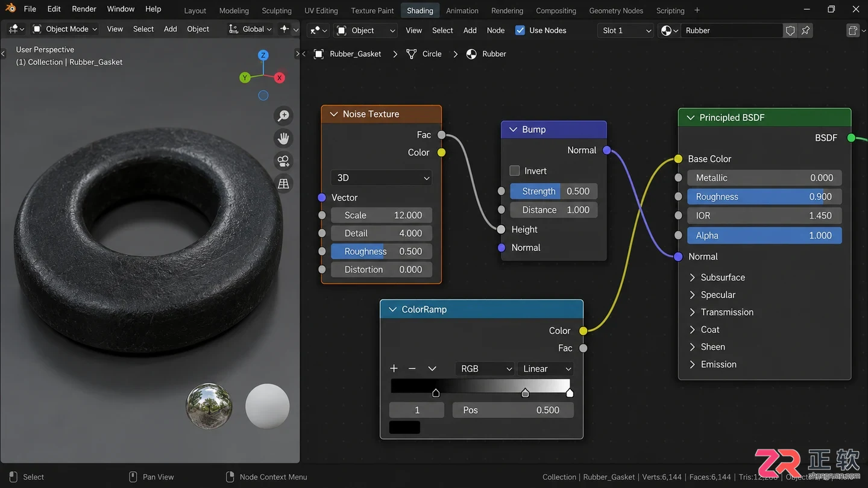Image resolution: width=868 pixels, height=488 pixels.
Task: Add color stop with plus icon
Action: (394, 369)
